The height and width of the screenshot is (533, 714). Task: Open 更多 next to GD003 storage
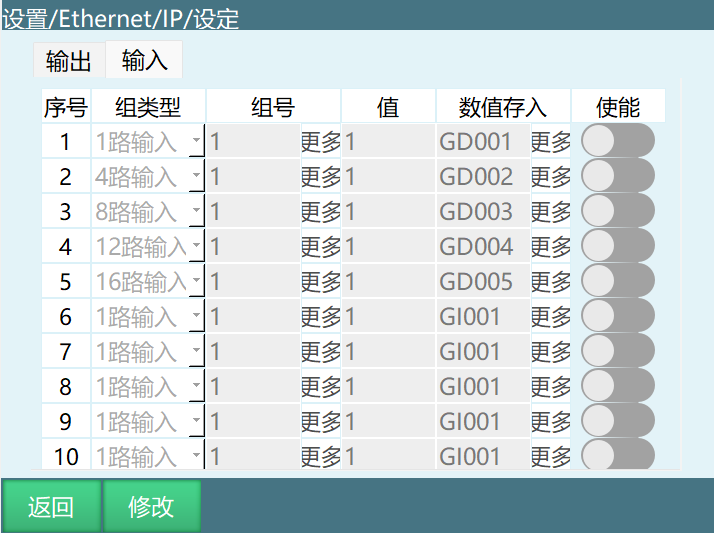pos(550,212)
